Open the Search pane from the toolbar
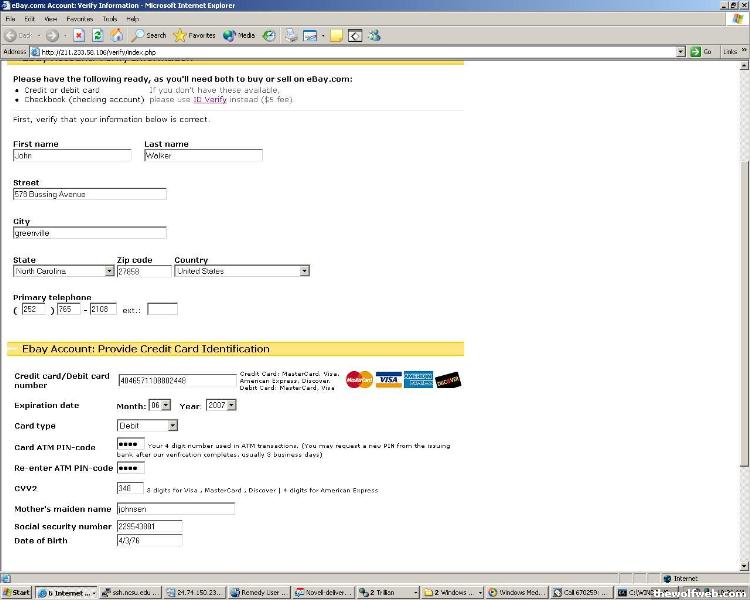 (149, 35)
